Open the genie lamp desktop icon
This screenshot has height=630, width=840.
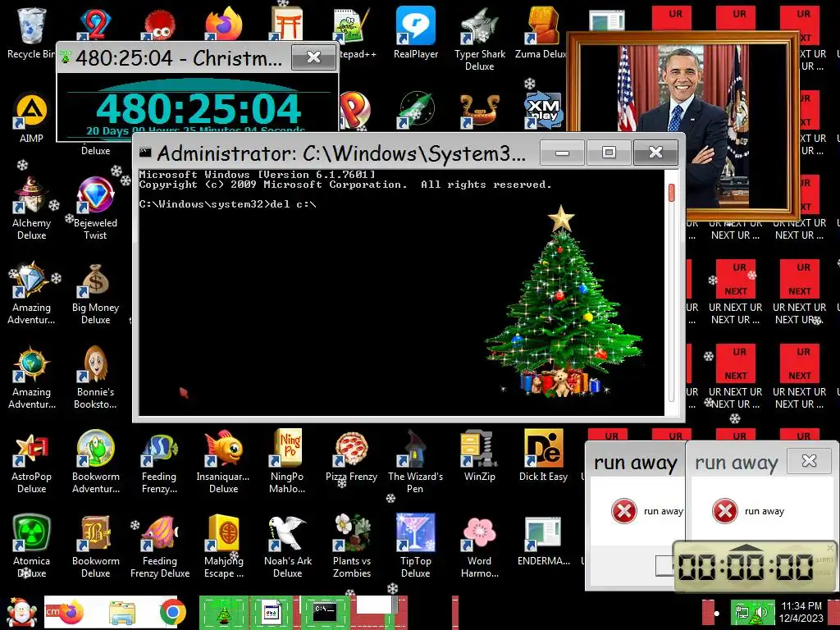click(479, 111)
